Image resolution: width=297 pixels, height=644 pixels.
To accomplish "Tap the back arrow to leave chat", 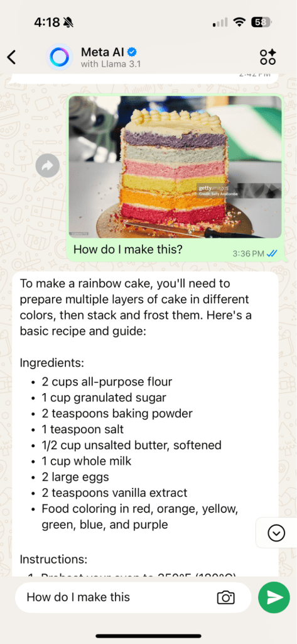I will 11,57.
